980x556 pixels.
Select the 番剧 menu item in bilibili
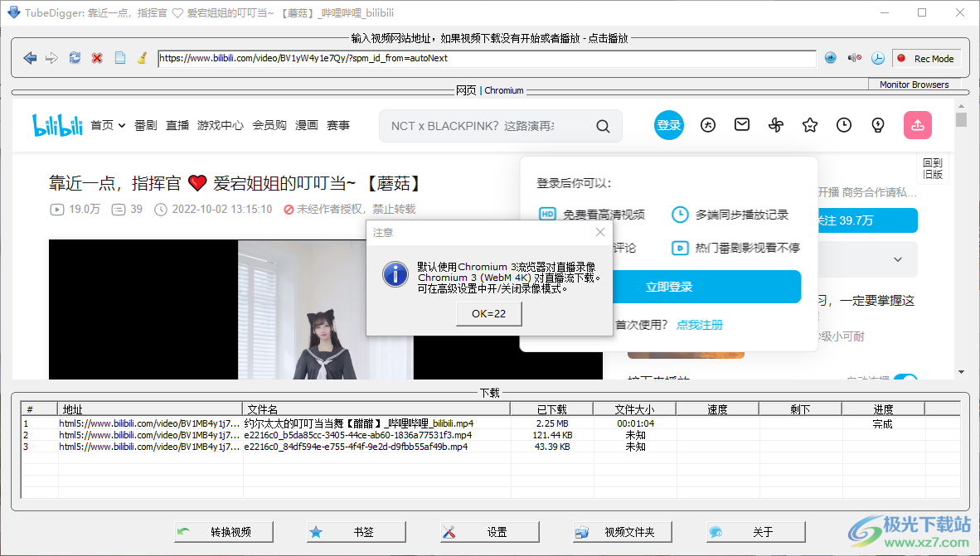point(145,125)
